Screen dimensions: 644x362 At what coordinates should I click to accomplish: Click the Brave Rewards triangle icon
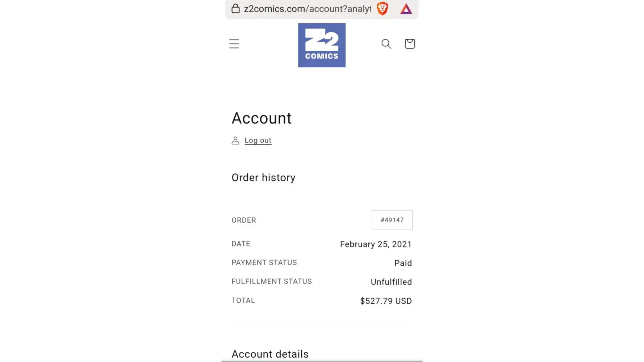pyautogui.click(x=406, y=9)
